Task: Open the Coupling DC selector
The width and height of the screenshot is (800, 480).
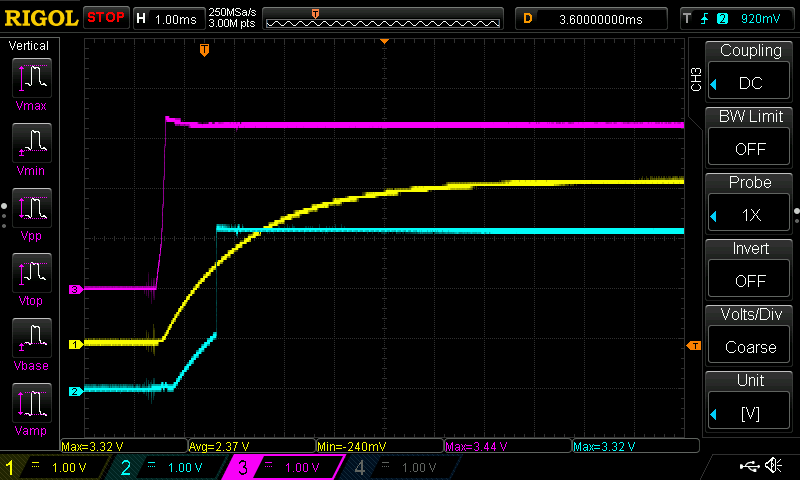Action: tap(750, 71)
